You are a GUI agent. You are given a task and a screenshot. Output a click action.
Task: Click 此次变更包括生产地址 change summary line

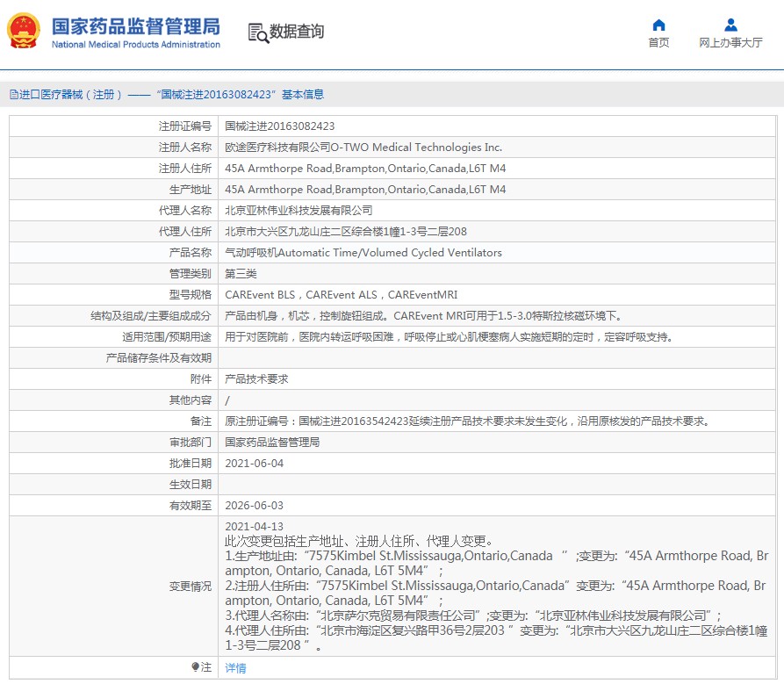(x=359, y=541)
